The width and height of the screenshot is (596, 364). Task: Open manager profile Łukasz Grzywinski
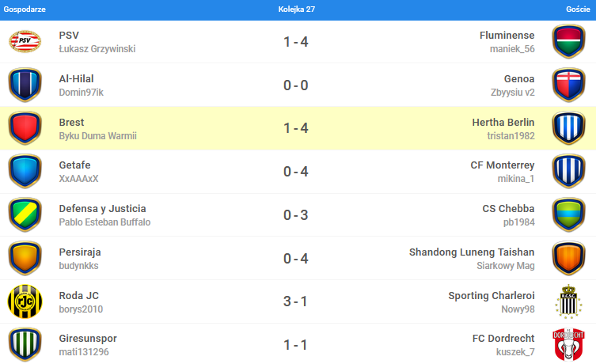click(97, 49)
